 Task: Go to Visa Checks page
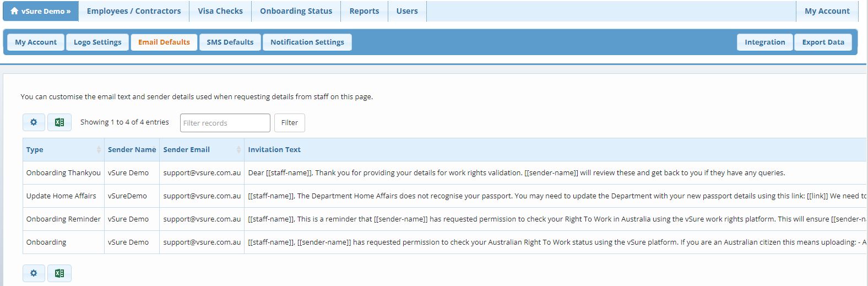click(x=220, y=11)
